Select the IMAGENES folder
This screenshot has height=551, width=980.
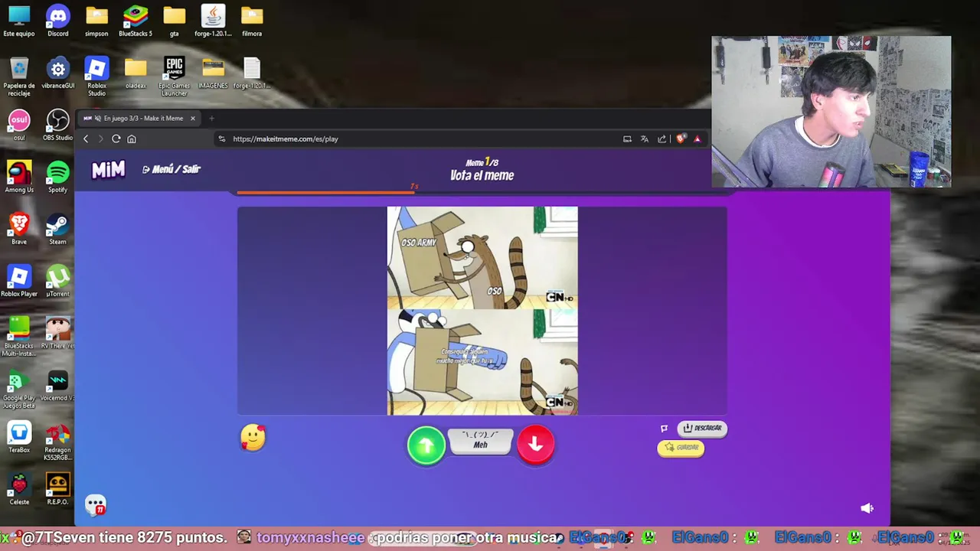point(213,73)
